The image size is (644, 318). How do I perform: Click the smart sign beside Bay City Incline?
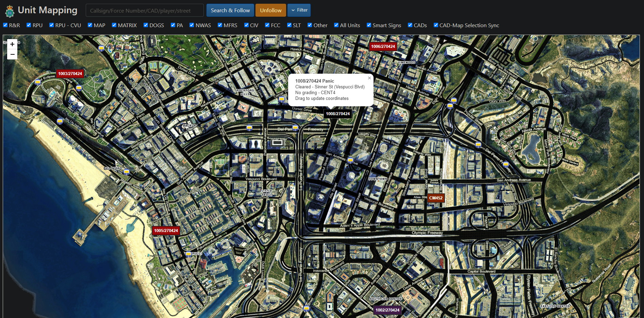[60, 121]
